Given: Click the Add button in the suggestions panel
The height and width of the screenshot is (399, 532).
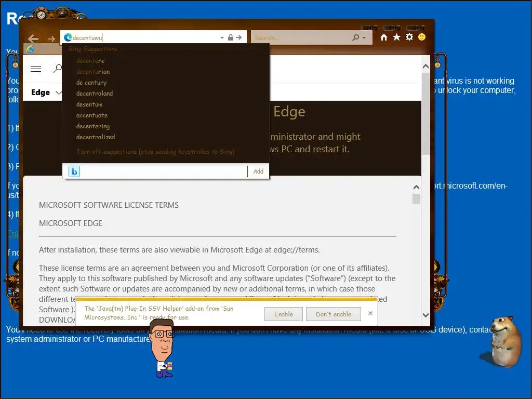Looking at the screenshot, I should pyautogui.click(x=258, y=171).
